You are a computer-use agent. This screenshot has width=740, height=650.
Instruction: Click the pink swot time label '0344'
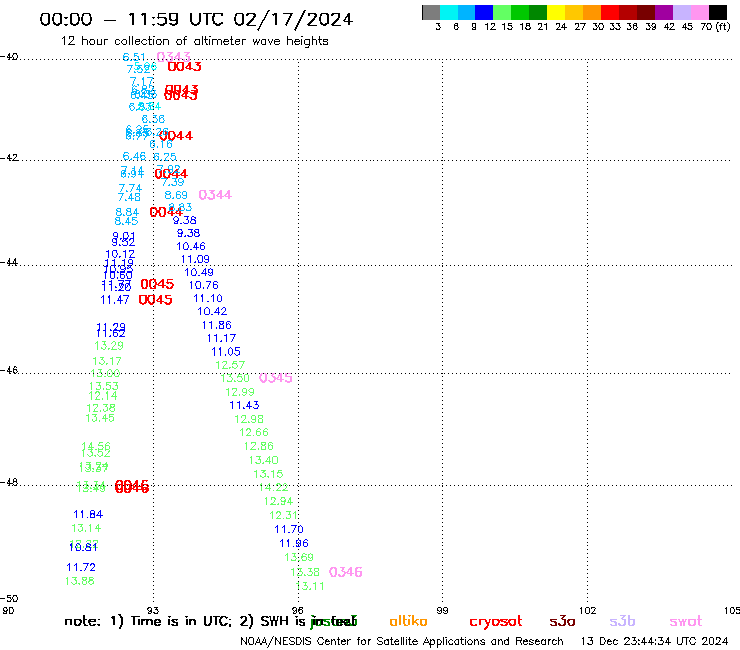click(x=215, y=195)
